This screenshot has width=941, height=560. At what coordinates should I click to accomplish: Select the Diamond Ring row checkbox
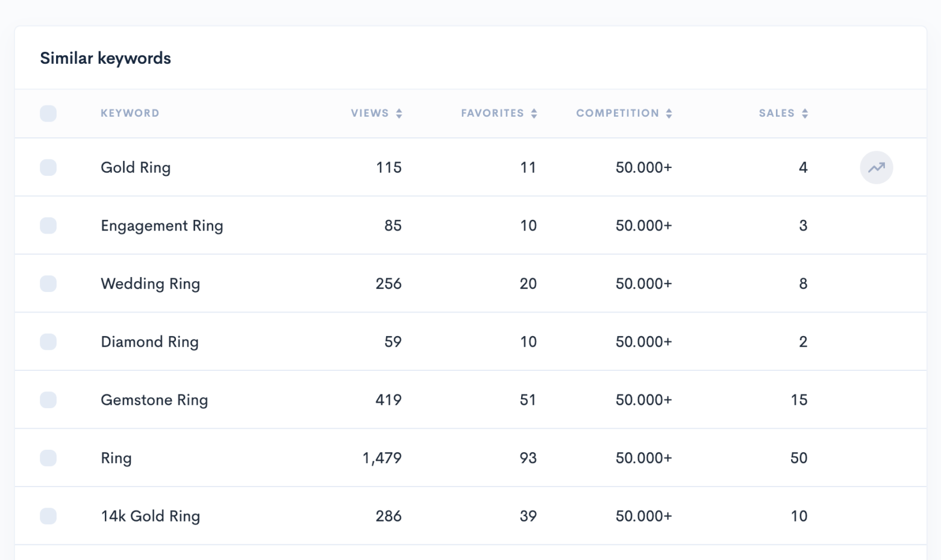(x=48, y=341)
